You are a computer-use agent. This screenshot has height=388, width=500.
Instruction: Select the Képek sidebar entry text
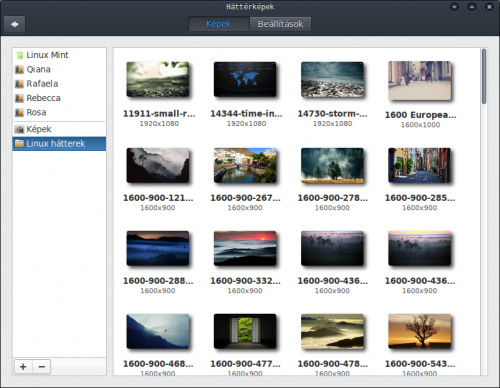(x=39, y=129)
